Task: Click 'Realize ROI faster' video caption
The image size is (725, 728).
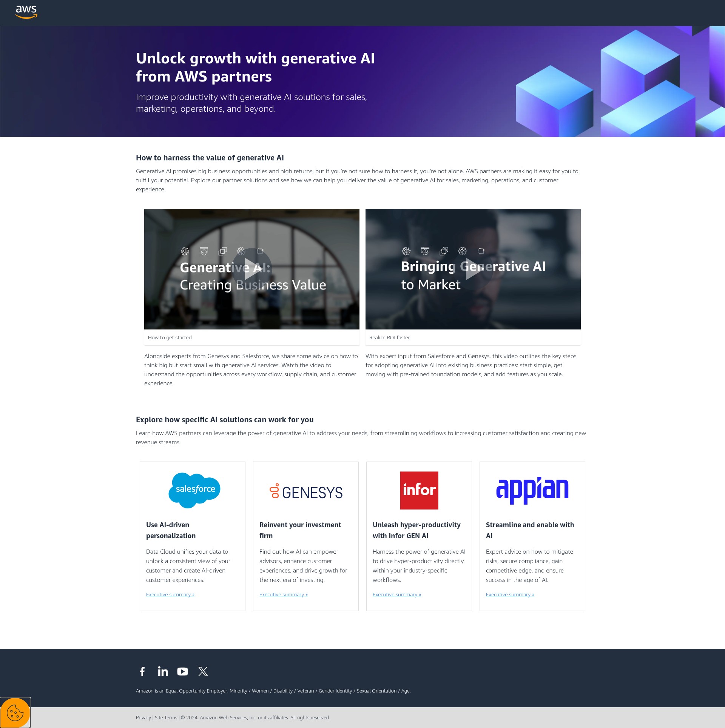Action: coord(389,337)
